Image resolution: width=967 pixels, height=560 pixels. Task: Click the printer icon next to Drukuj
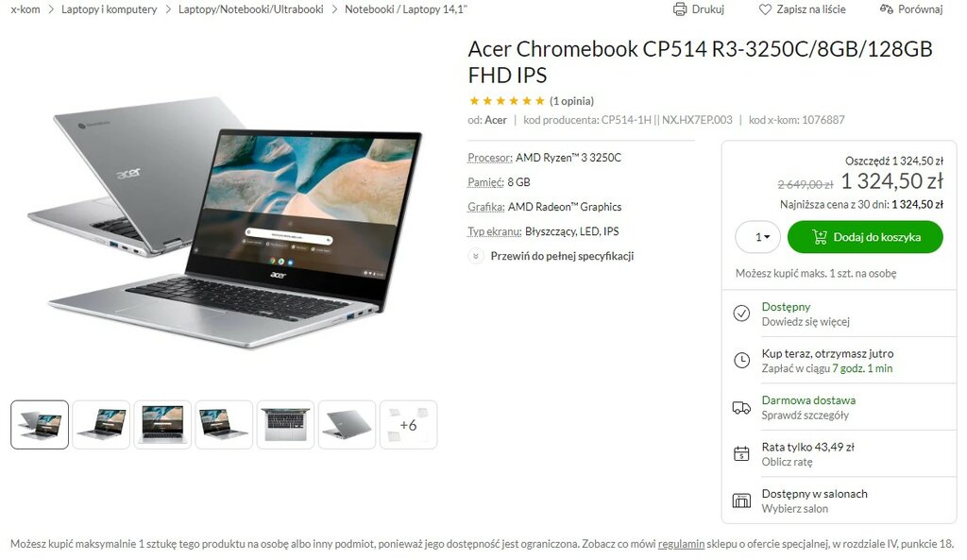click(x=680, y=9)
